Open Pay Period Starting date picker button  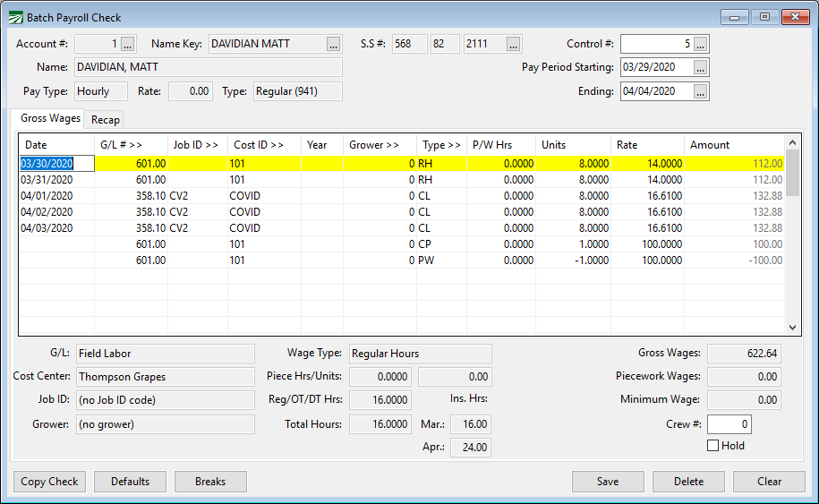[x=701, y=67]
